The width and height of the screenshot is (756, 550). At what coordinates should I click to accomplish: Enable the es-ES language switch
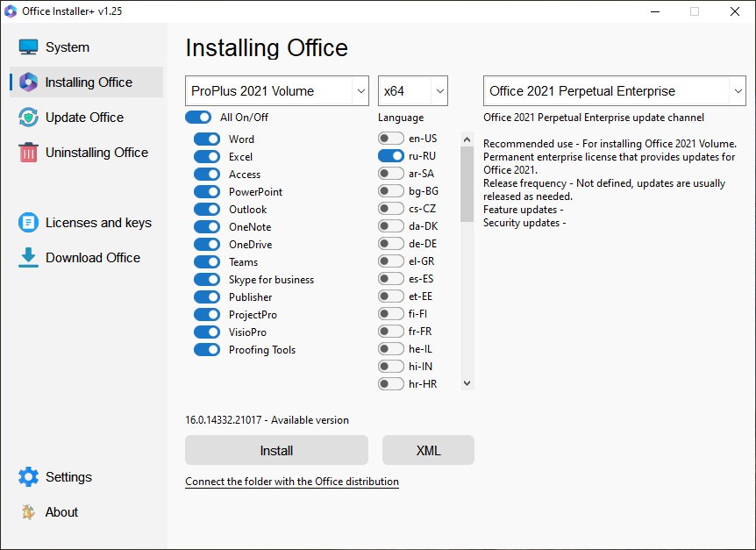click(391, 279)
